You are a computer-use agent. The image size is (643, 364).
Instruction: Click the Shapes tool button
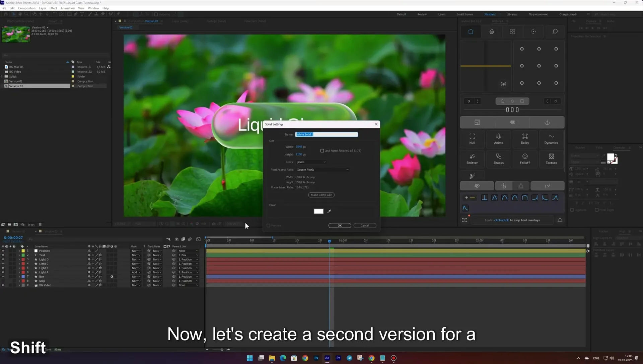498,159
